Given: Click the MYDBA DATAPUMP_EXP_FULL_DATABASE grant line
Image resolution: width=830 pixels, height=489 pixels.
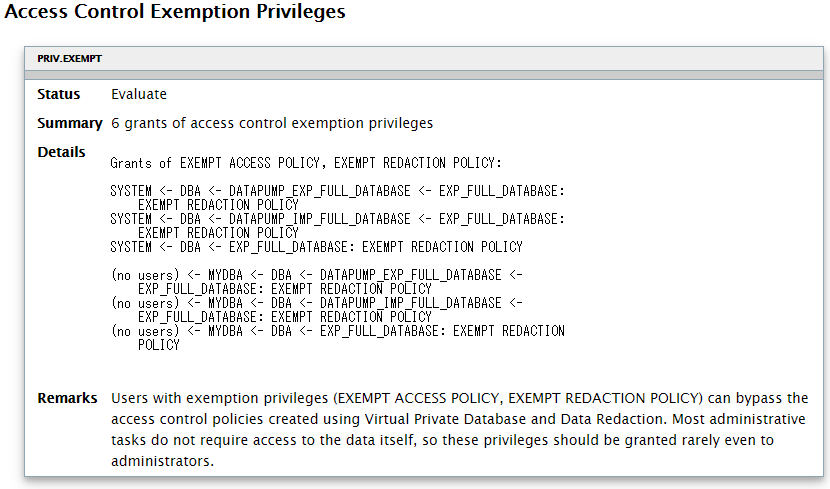Looking at the screenshot, I should click(x=317, y=274).
